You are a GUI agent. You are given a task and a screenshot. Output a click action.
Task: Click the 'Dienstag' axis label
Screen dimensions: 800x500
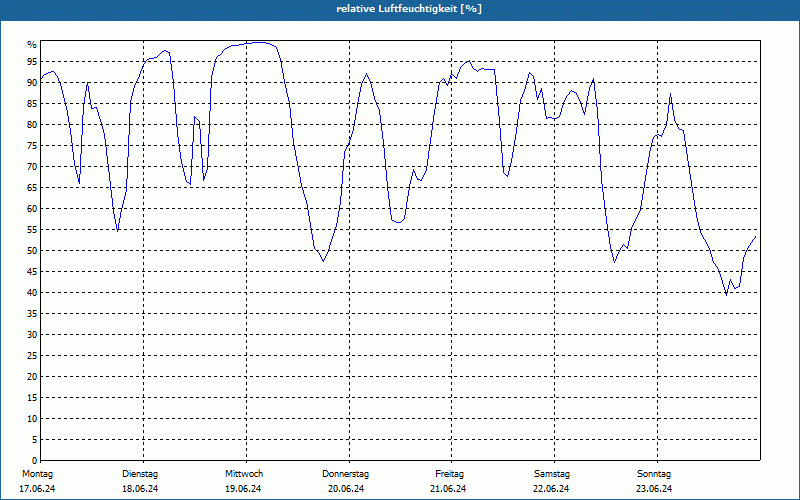(x=140, y=474)
